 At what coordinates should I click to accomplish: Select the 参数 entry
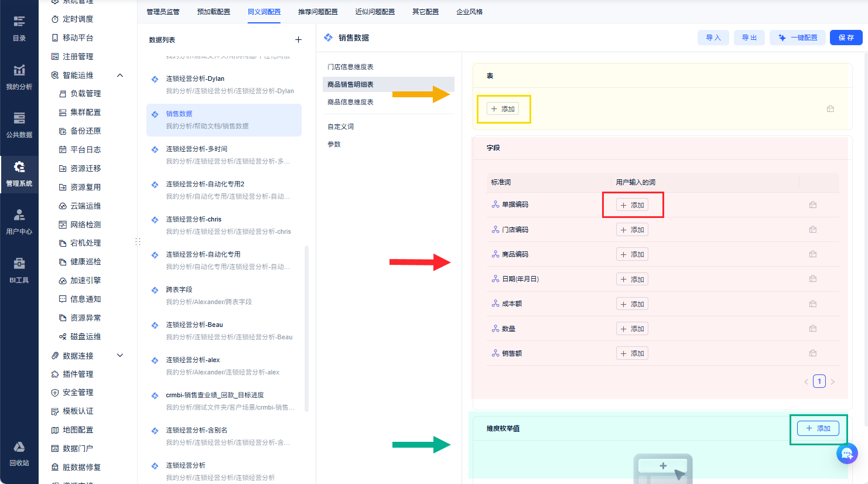point(388,144)
